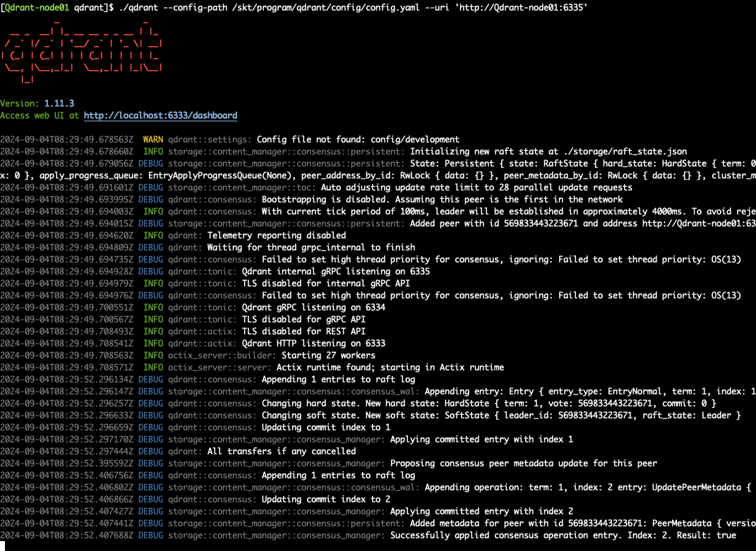
Task: Click the terminal cursor block at bottom
Action: [x=2, y=547]
